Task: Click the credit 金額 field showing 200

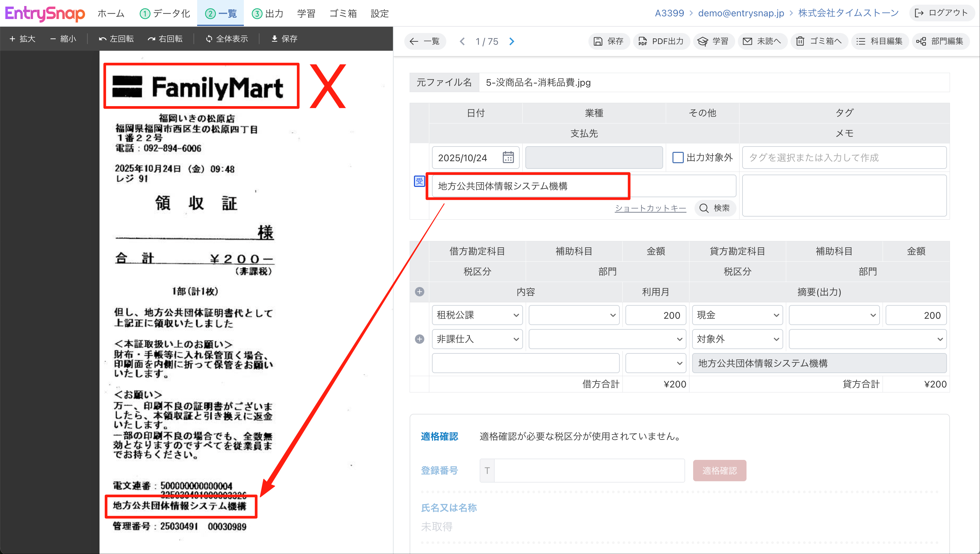Action: click(916, 315)
